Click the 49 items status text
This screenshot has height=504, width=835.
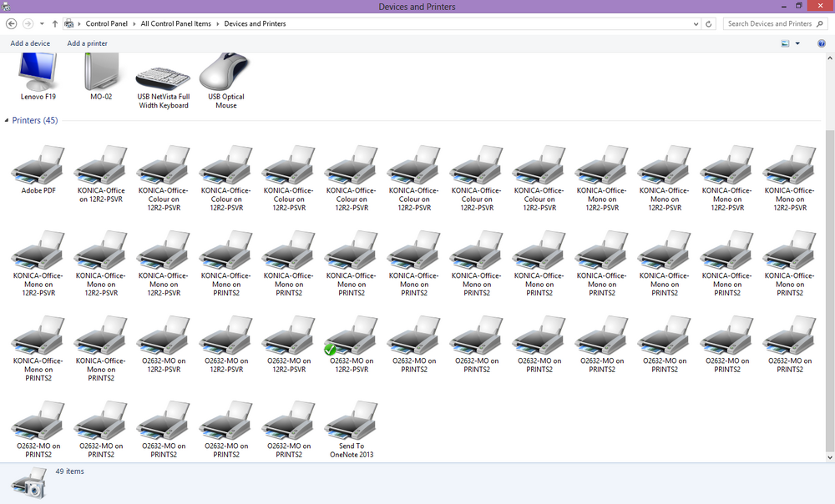click(70, 471)
